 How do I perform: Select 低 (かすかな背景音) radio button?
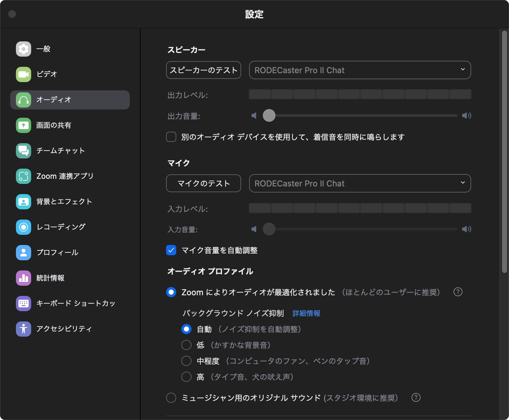186,345
